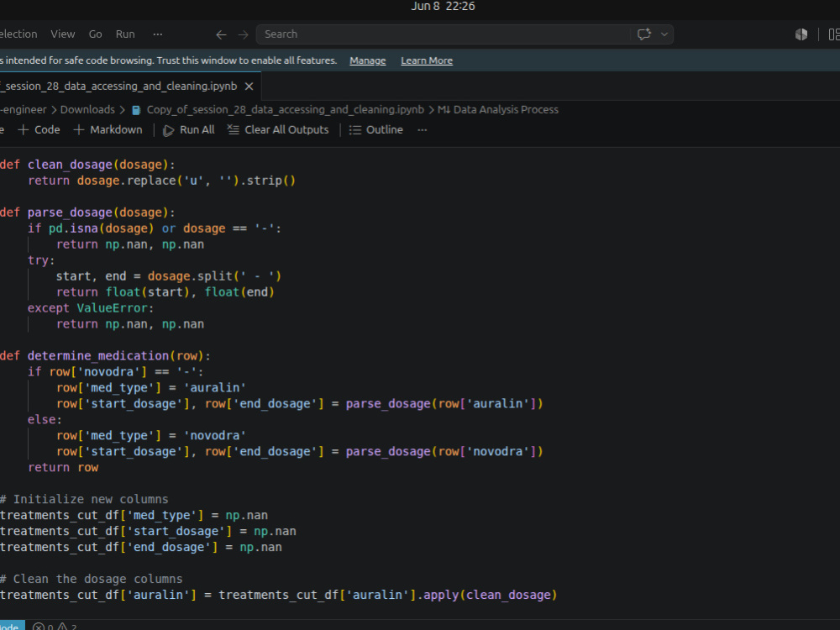Open the Selection menu

pos(18,34)
